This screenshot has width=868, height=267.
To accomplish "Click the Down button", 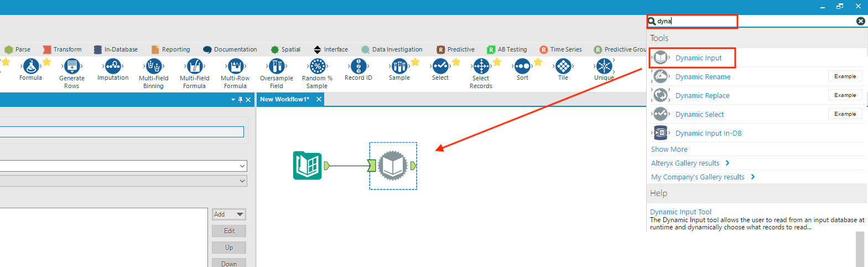I will 229,263.
